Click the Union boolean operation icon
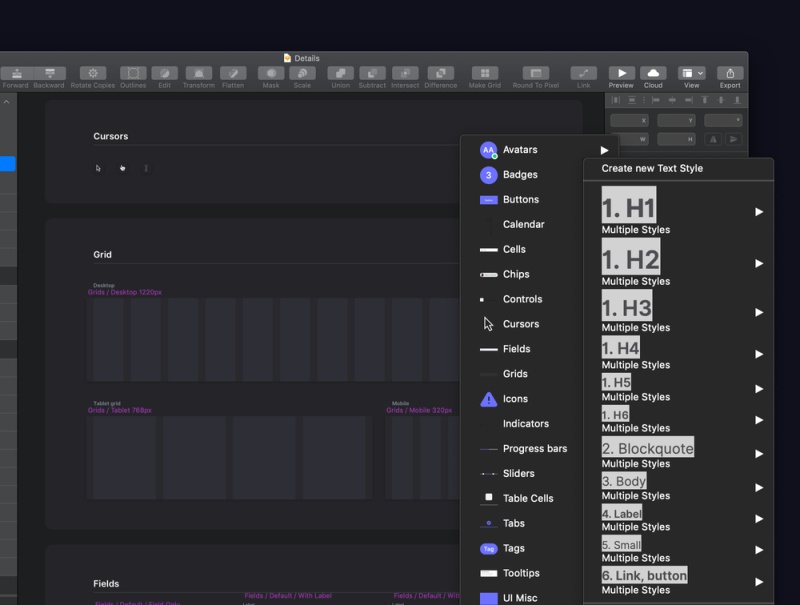Viewport: 800px width, 605px height. tap(340, 73)
